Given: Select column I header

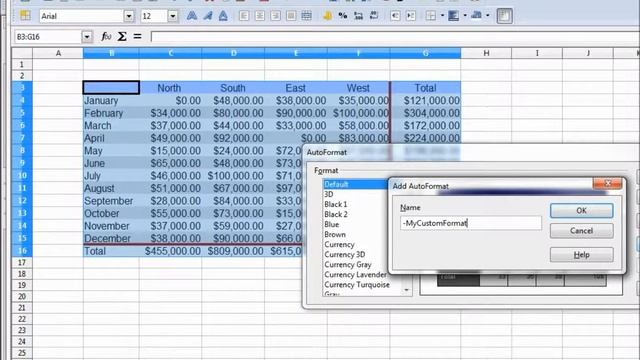Looking at the screenshot, I should point(537,53).
